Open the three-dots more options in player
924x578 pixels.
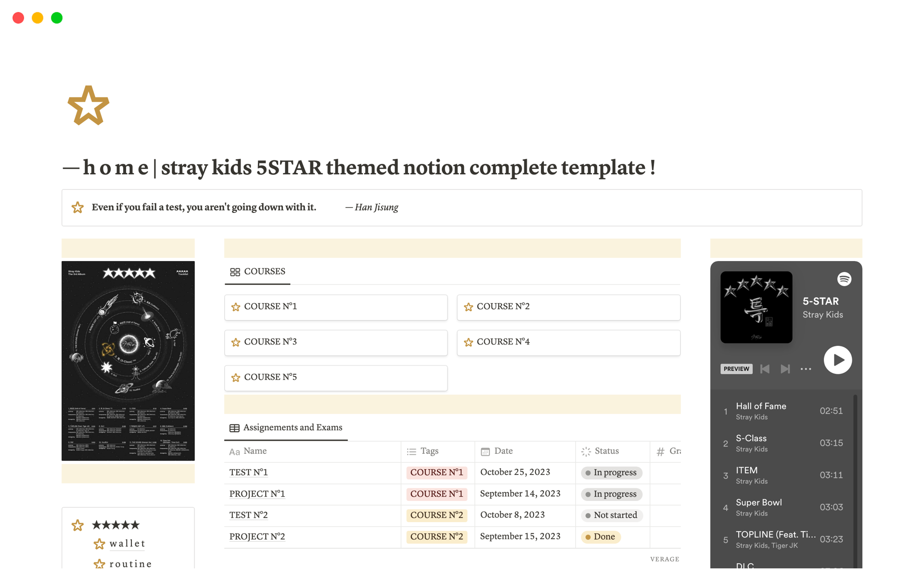806,369
